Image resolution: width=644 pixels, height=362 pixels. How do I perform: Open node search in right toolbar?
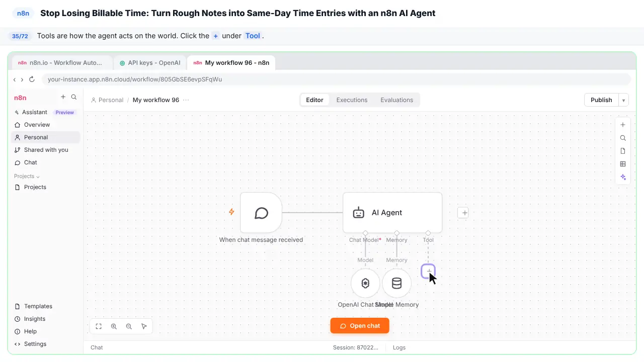click(623, 138)
